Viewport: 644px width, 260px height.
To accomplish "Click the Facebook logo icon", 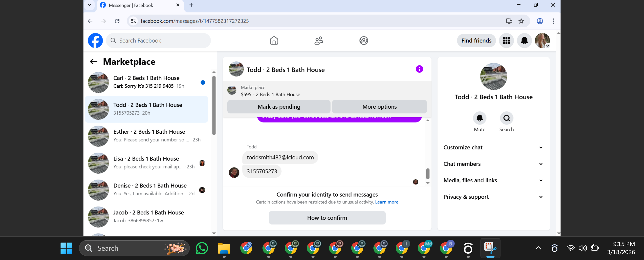I will (95, 41).
